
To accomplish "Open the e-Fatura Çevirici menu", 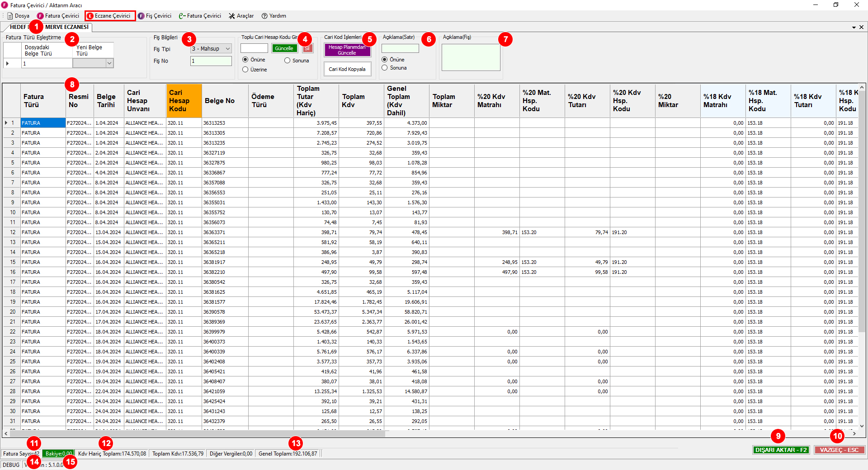I will click(200, 16).
